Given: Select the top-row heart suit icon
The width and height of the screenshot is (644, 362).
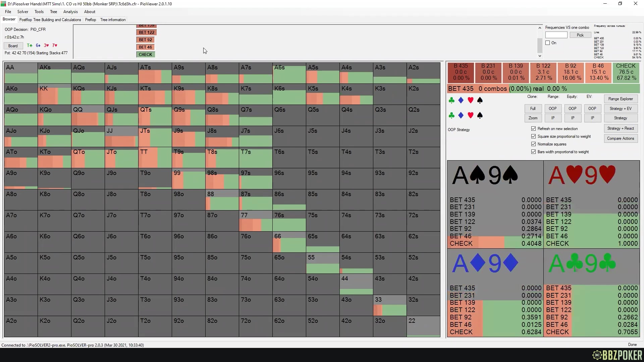Looking at the screenshot, I should [x=471, y=100].
